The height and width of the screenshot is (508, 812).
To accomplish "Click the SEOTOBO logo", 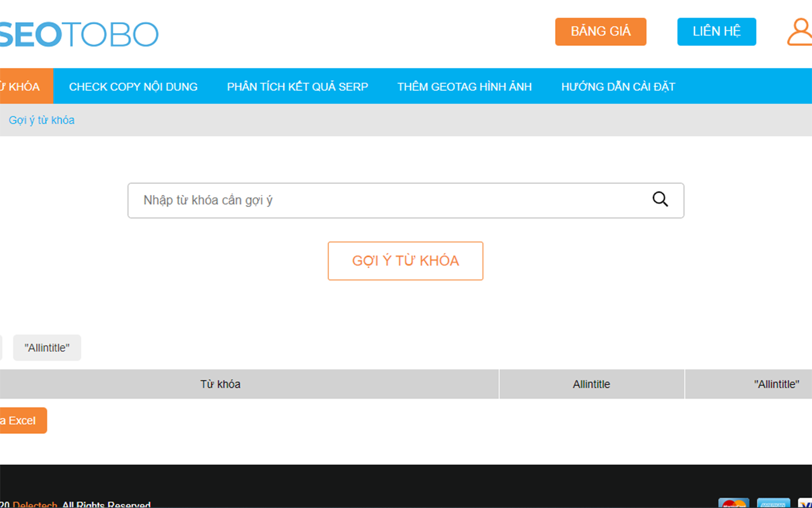I will (79, 34).
